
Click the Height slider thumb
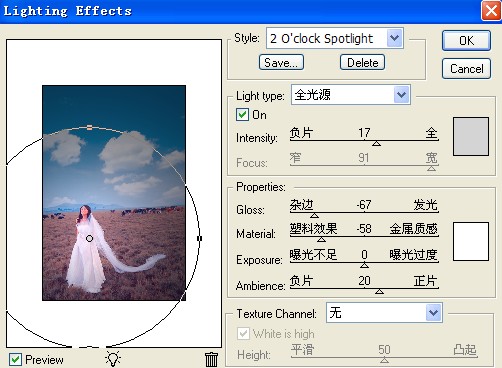384,360
